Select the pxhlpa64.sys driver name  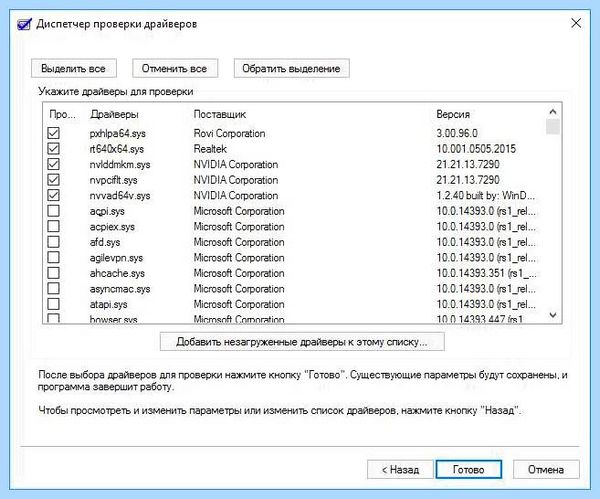(x=118, y=134)
